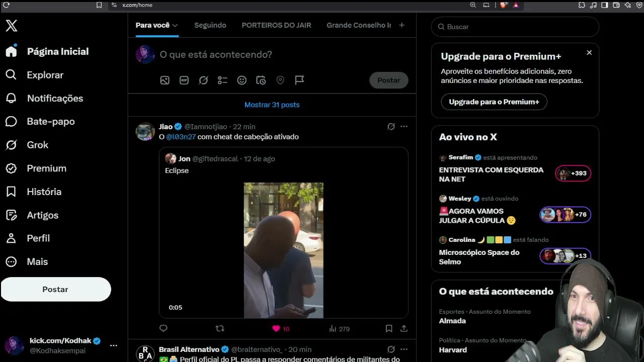This screenshot has height=362, width=644.
Task: Switch to the Seguindo tab
Action: pos(210,25)
